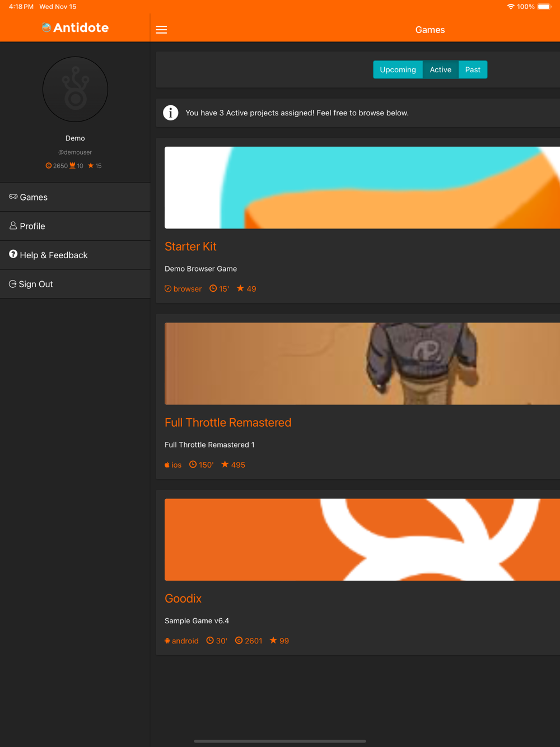Click the star icon next to 495
The width and height of the screenshot is (560, 747).
(225, 464)
